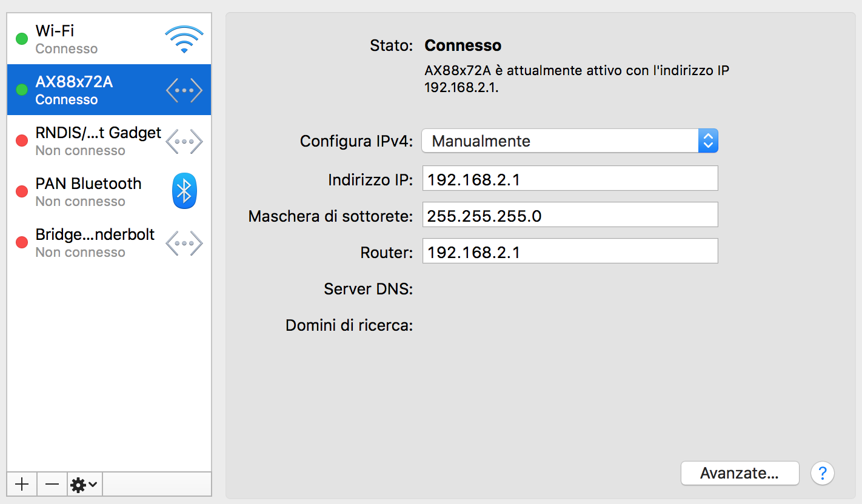The width and height of the screenshot is (862, 504).
Task: Click the AX88x72A ethernet arrows icon
Action: click(184, 90)
